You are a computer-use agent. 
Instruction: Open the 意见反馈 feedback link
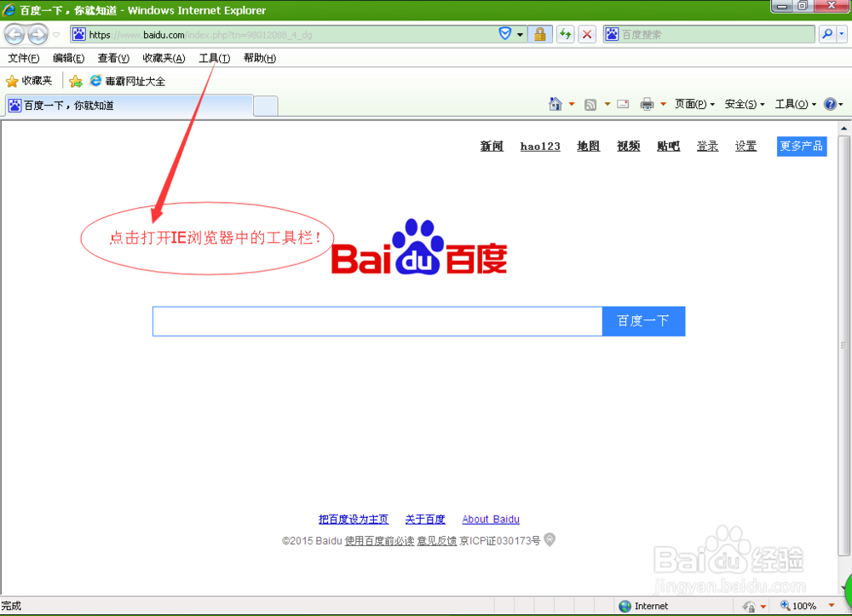pyautogui.click(x=436, y=541)
